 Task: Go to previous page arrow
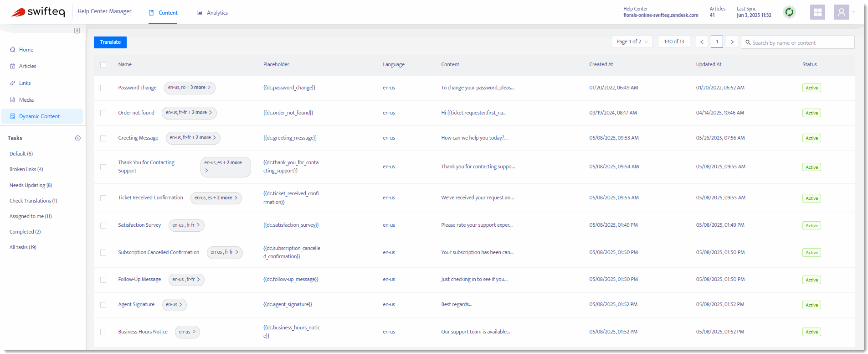pyautogui.click(x=702, y=42)
